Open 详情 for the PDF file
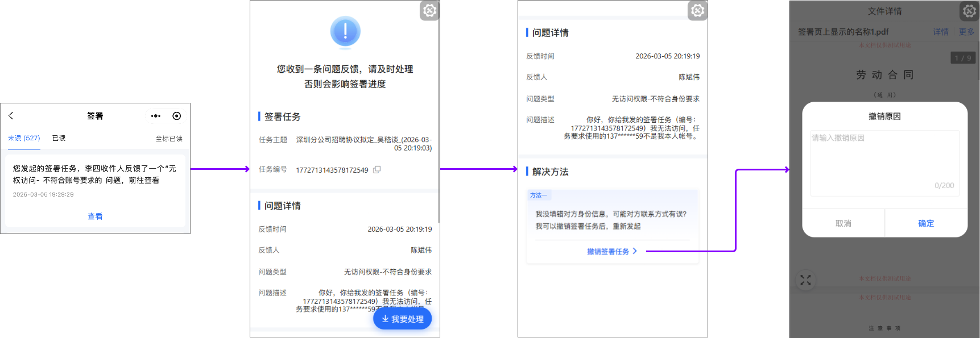The height and width of the screenshot is (338, 980). coord(940,32)
